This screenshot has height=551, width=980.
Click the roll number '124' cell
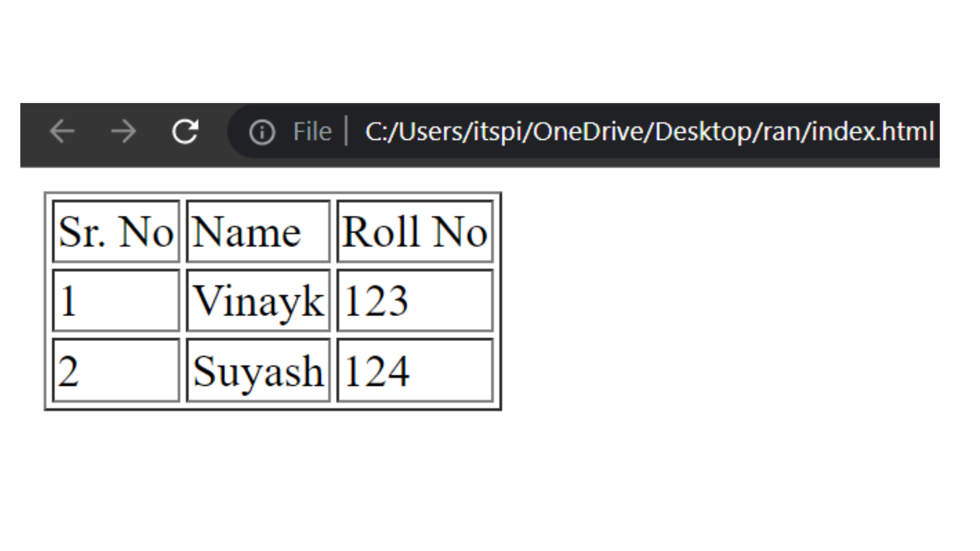[415, 370]
